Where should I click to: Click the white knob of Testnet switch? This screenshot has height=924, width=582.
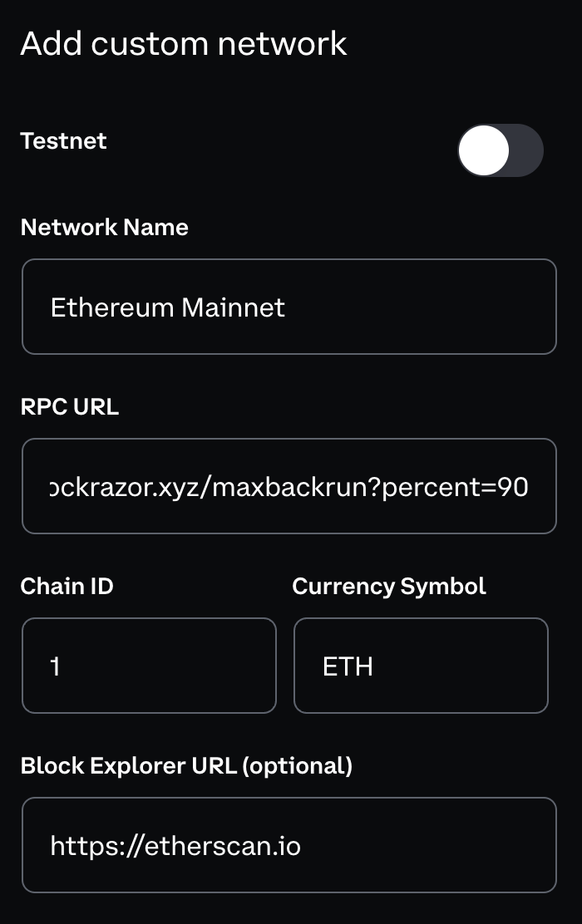484,151
